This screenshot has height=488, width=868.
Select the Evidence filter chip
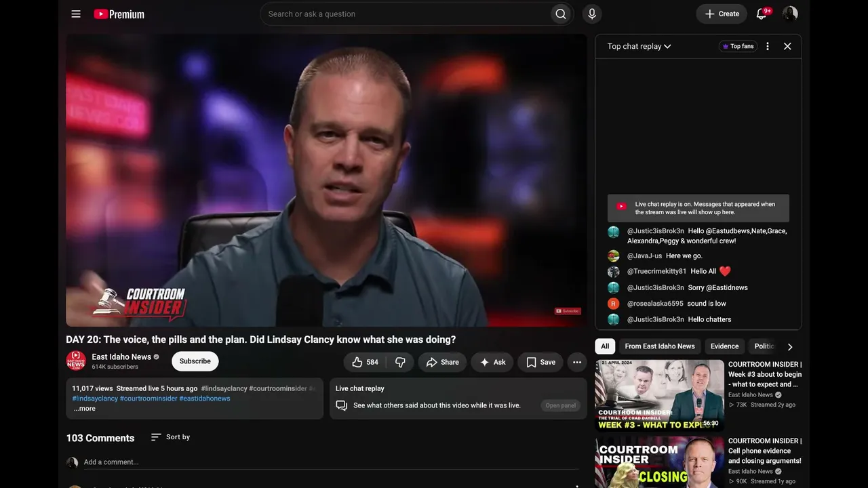tap(724, 346)
